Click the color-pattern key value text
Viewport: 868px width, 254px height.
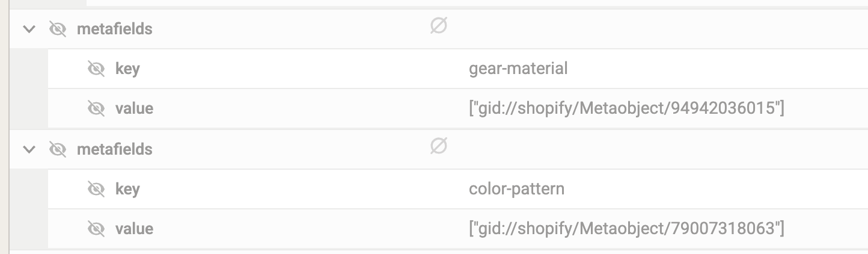[x=516, y=189]
